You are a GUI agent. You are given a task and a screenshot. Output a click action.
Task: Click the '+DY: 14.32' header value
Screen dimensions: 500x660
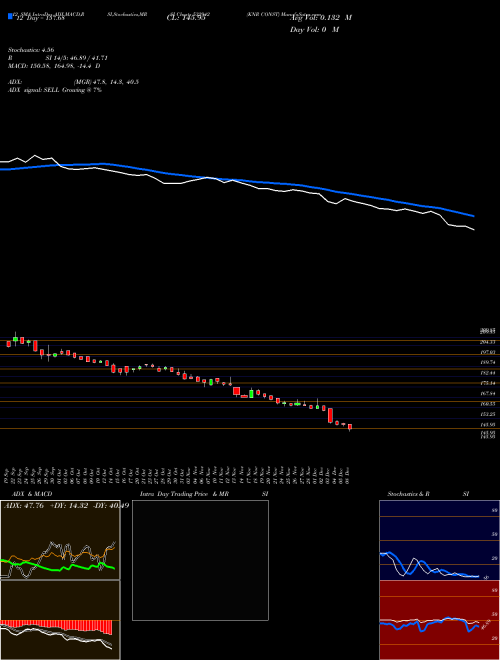pyautogui.click(x=69, y=506)
